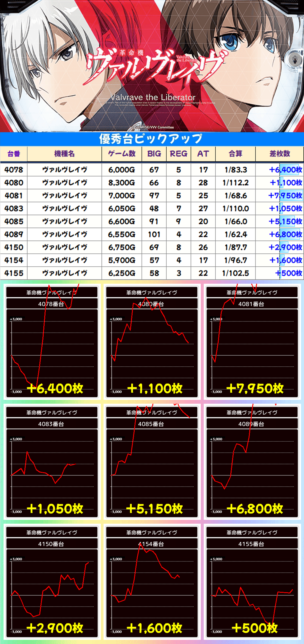Click the 優秀台ピックアップ blue header bar
Viewport: 304px width, 644px height.
[151, 139]
